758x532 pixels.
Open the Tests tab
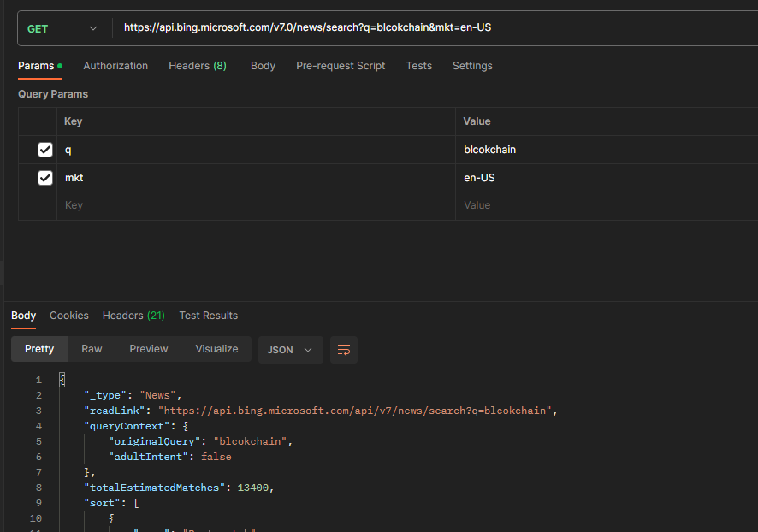[418, 66]
